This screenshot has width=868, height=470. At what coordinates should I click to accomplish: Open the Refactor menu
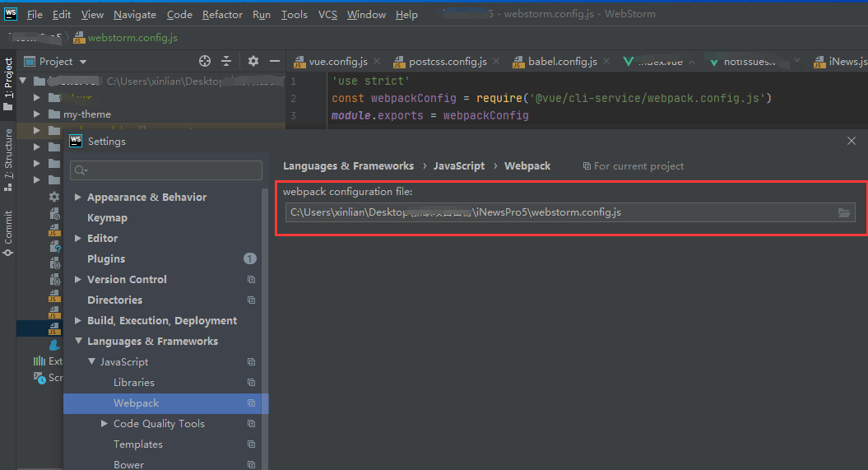pyautogui.click(x=222, y=15)
